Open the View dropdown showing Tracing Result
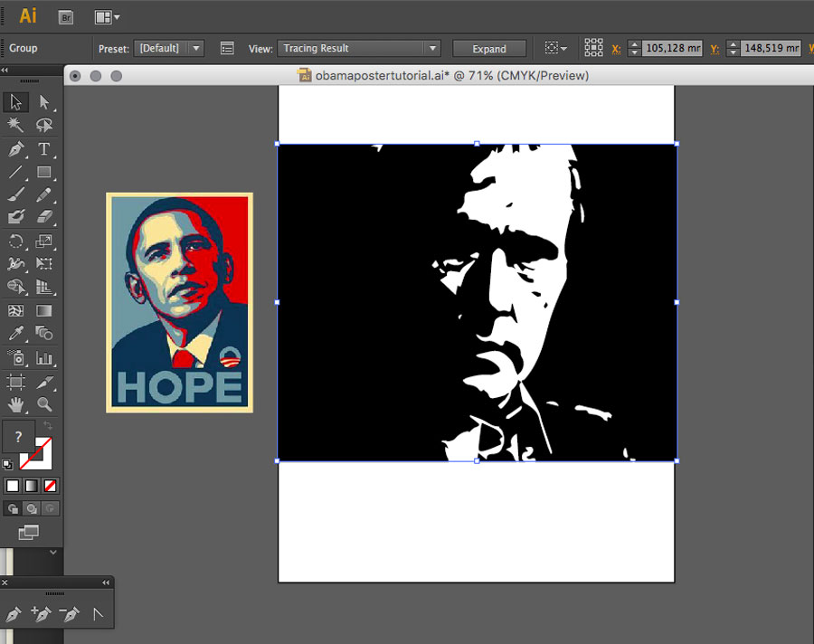 click(359, 48)
